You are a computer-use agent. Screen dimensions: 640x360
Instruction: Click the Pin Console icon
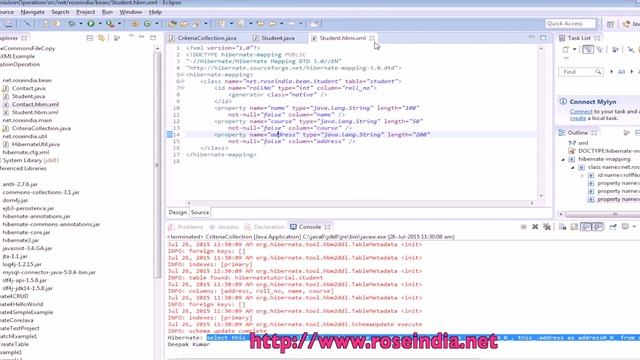[613, 227]
